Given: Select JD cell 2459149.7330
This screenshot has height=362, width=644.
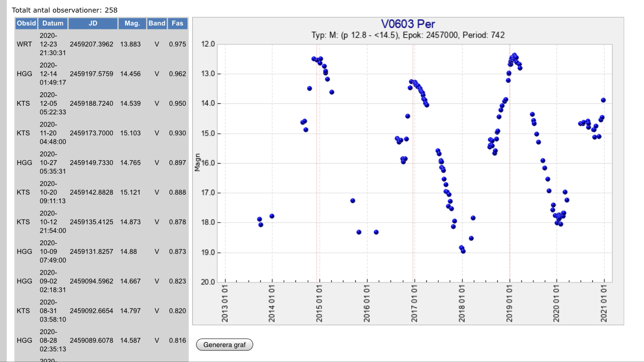Looking at the screenshot, I should 91,163.
